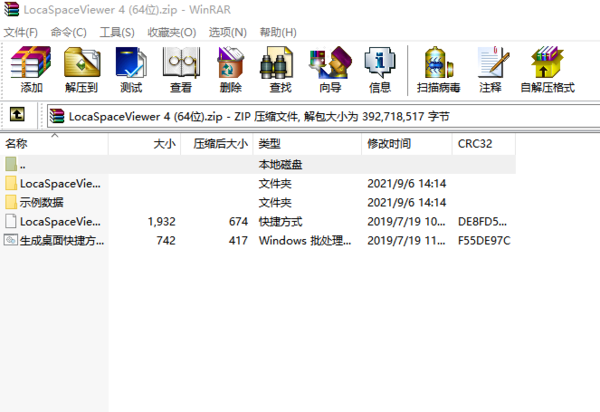The image size is (600, 412).
Task: Select the 生成桌面快捷方式 batch file
Action: click(x=61, y=240)
